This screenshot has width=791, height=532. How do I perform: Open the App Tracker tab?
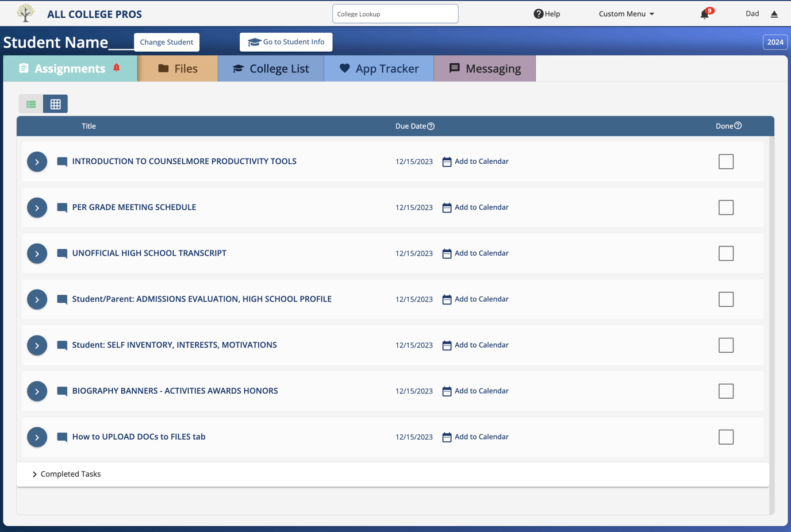click(378, 68)
